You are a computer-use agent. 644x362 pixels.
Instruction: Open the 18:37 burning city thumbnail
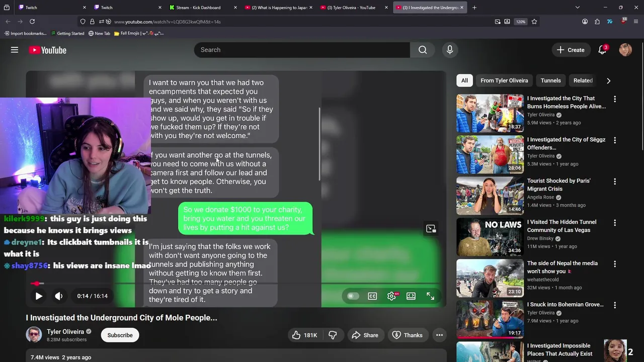coord(490,113)
